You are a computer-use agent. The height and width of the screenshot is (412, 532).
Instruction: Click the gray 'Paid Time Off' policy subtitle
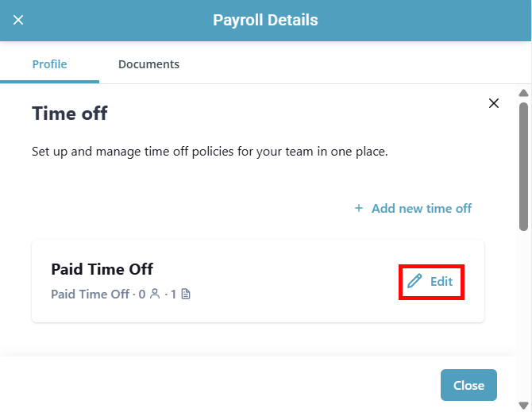point(90,295)
